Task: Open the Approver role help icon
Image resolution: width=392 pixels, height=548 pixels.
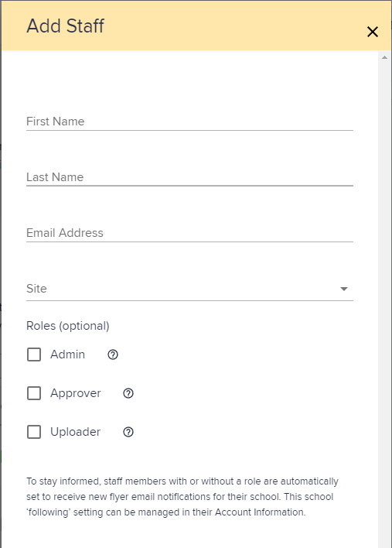Action: point(128,393)
